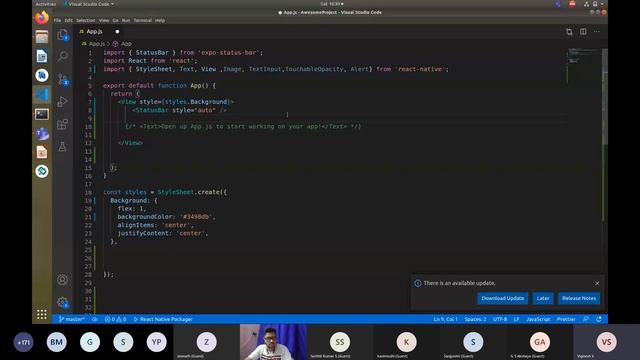Click React Native Packager in status bar
The width and height of the screenshot is (640, 360).
click(x=163, y=319)
